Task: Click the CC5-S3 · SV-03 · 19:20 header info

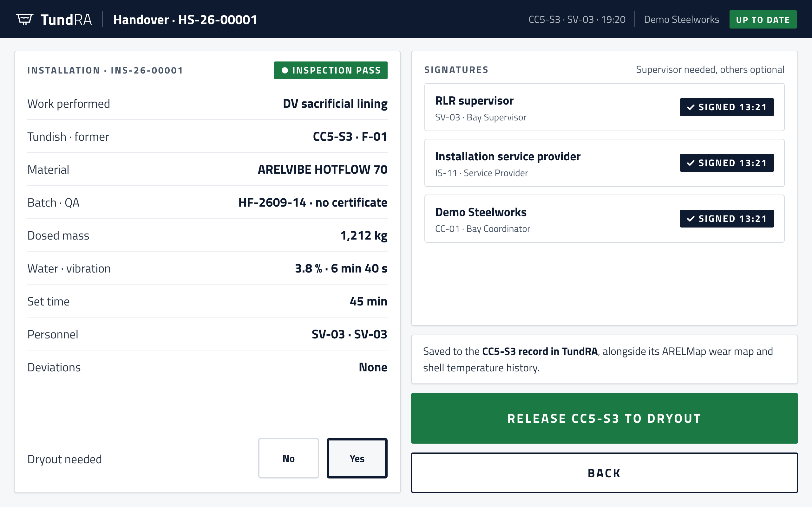Action: [x=577, y=19]
